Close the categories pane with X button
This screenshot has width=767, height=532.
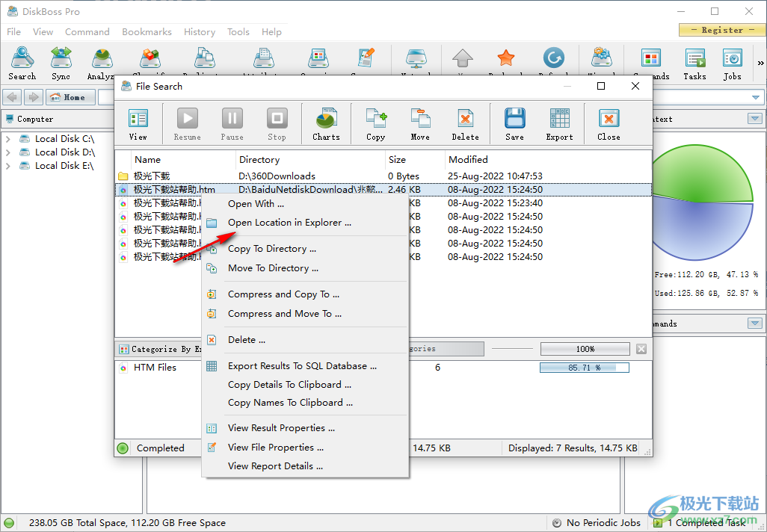tap(641, 349)
